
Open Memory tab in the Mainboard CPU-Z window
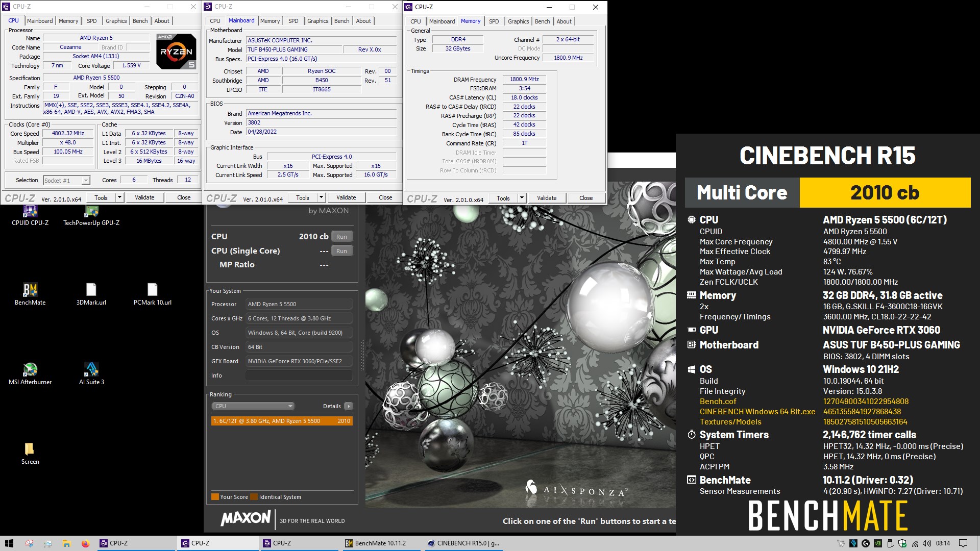[270, 21]
